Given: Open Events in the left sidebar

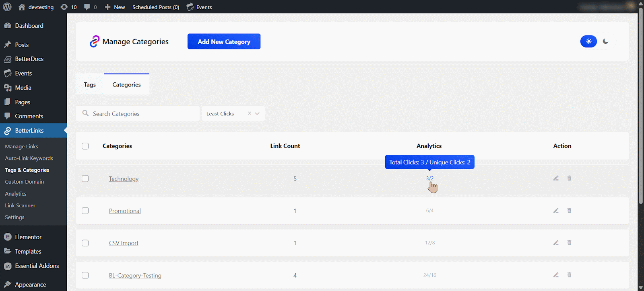Looking at the screenshot, I should coord(33,74).
